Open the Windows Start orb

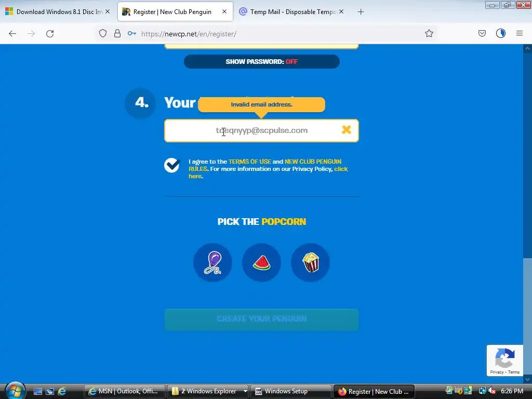coord(15,391)
